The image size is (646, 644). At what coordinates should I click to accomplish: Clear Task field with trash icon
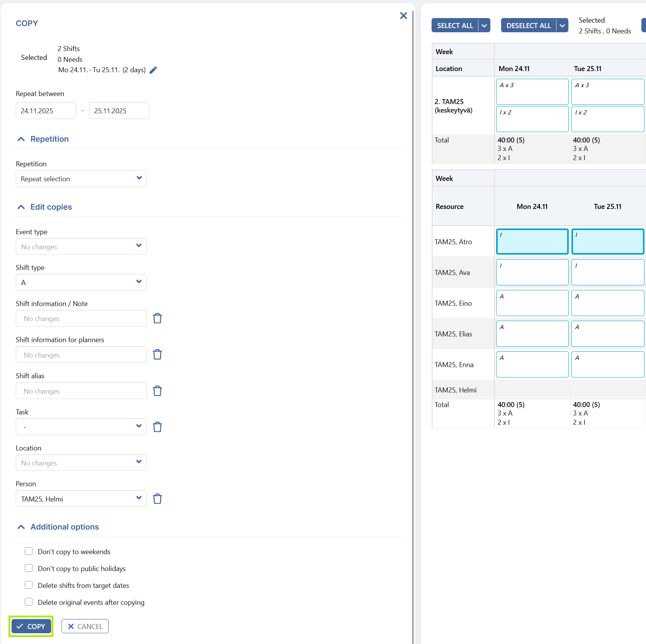158,427
